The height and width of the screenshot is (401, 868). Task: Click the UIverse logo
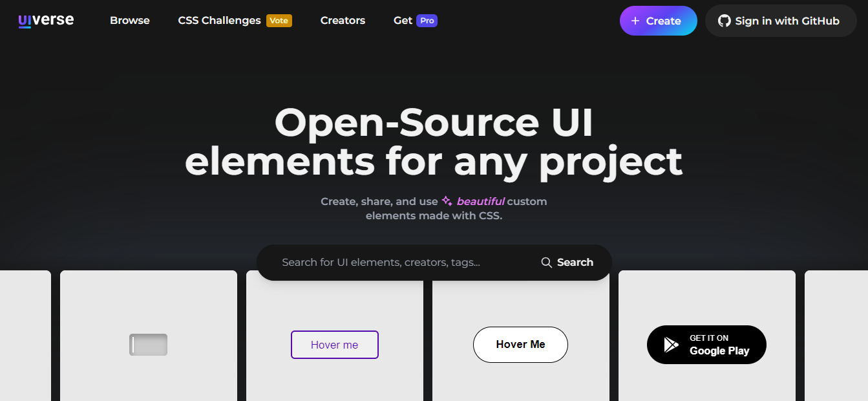[x=46, y=21]
